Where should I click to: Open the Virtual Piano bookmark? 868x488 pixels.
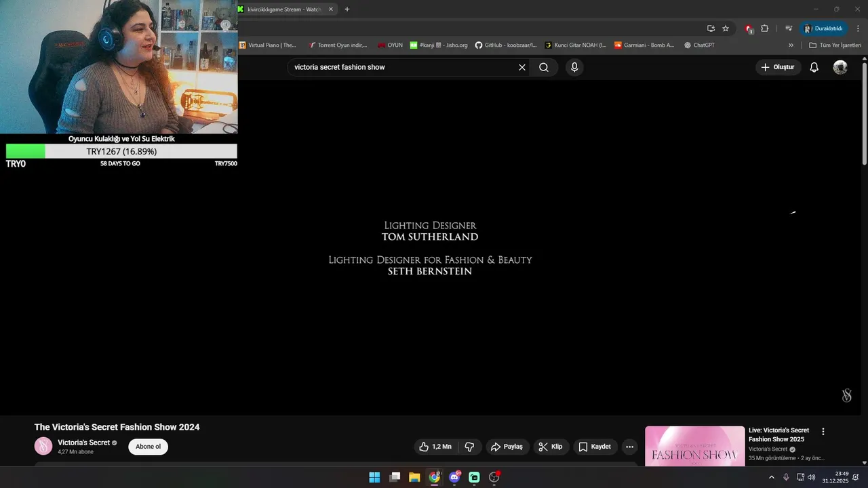click(267, 45)
